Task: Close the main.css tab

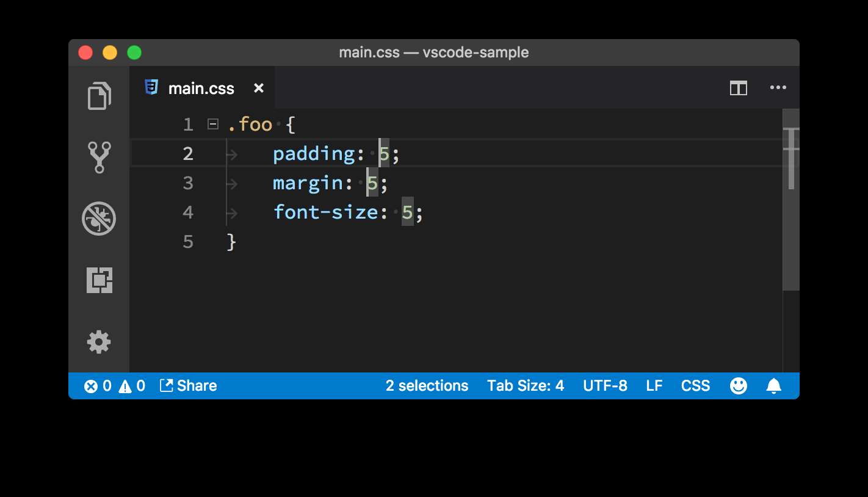Action: pos(258,88)
